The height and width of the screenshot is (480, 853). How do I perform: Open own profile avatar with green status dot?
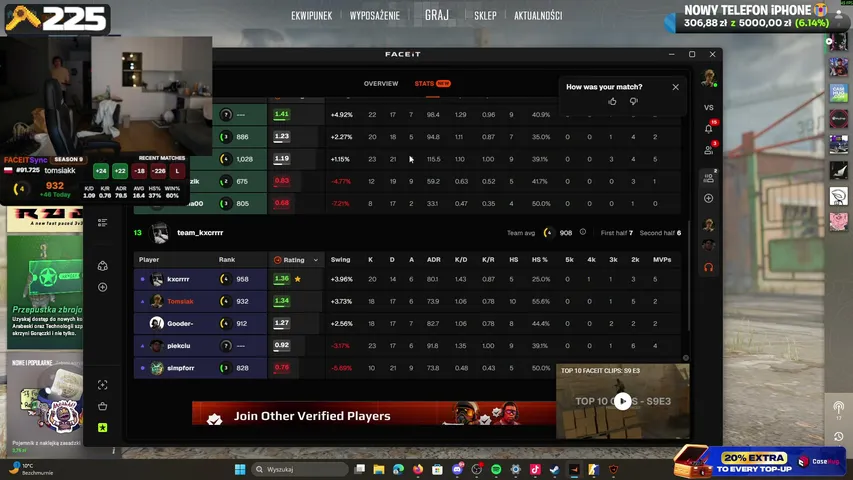click(708, 78)
